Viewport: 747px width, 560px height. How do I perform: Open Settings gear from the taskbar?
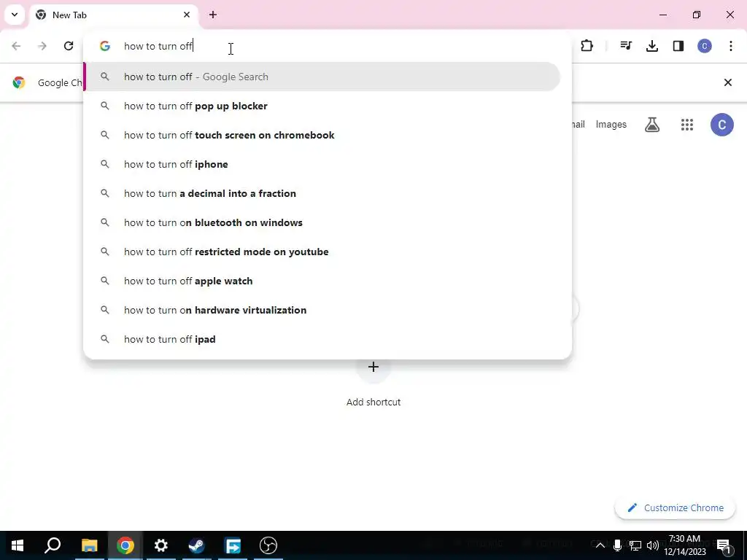(x=161, y=545)
